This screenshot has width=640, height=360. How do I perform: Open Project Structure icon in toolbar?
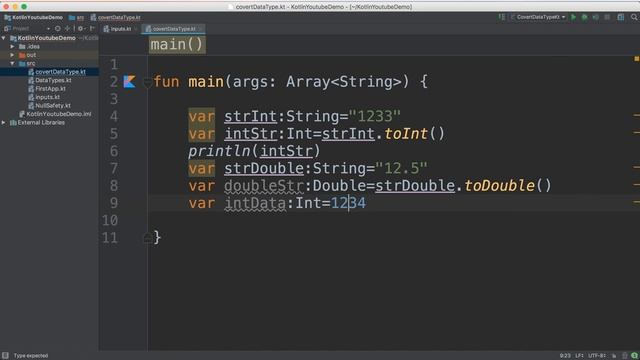point(620,17)
